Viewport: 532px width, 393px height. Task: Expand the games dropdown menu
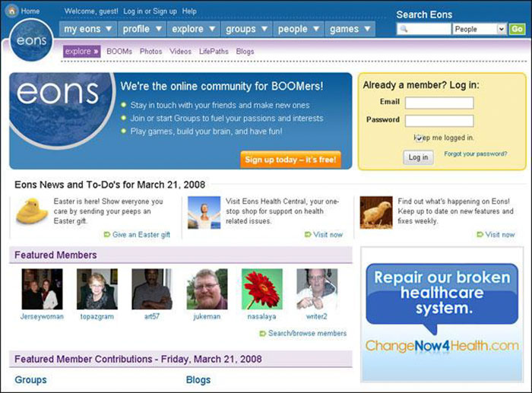(x=350, y=29)
